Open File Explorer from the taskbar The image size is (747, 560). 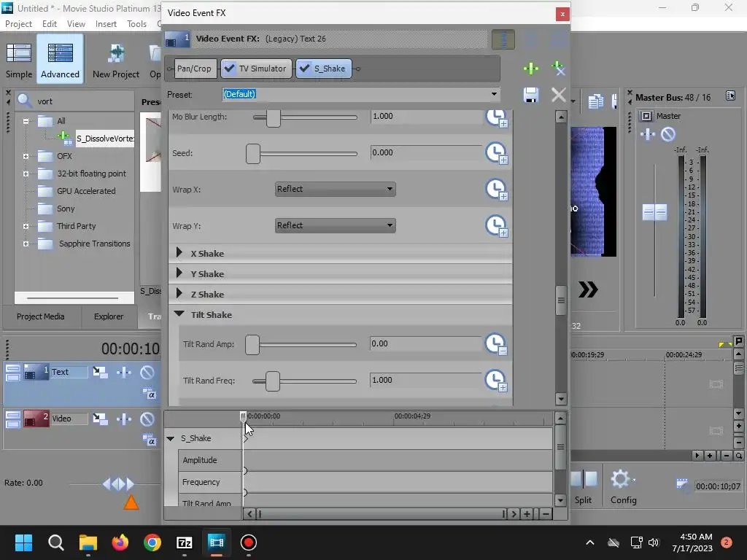tap(88, 542)
